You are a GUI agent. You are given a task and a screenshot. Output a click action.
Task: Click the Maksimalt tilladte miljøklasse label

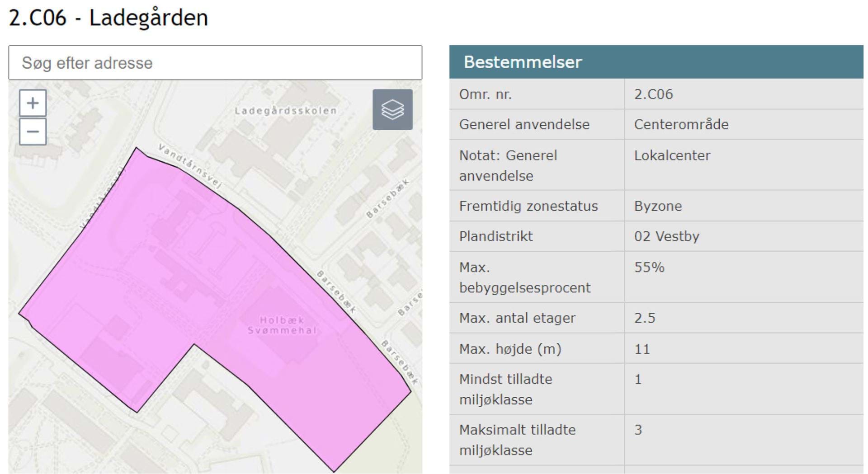517,440
